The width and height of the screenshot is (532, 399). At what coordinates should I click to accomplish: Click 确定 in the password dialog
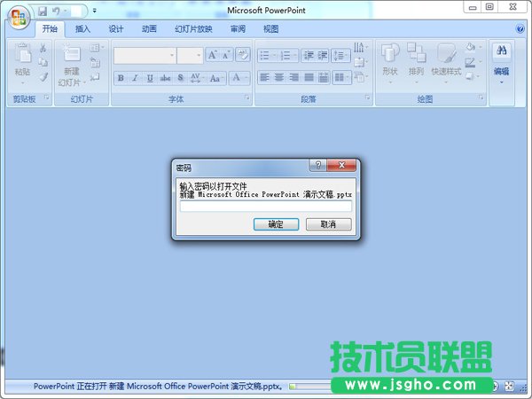pyautogui.click(x=276, y=224)
